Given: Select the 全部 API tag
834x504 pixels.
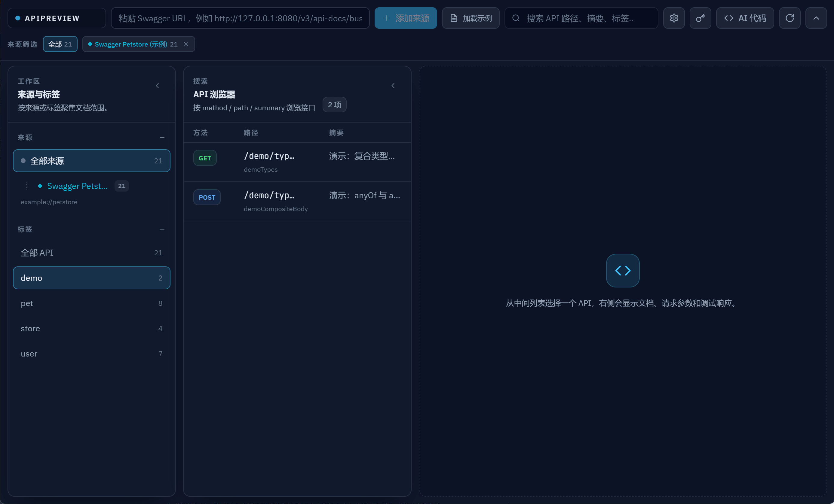Looking at the screenshot, I should [91, 253].
